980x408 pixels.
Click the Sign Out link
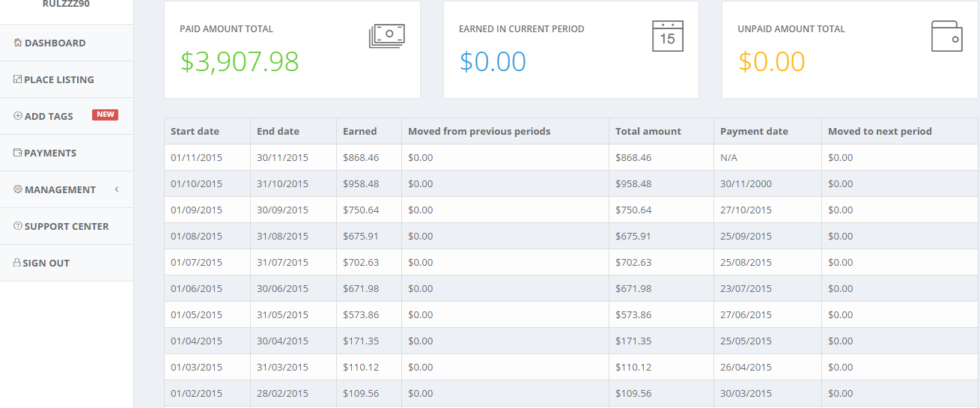pos(46,263)
